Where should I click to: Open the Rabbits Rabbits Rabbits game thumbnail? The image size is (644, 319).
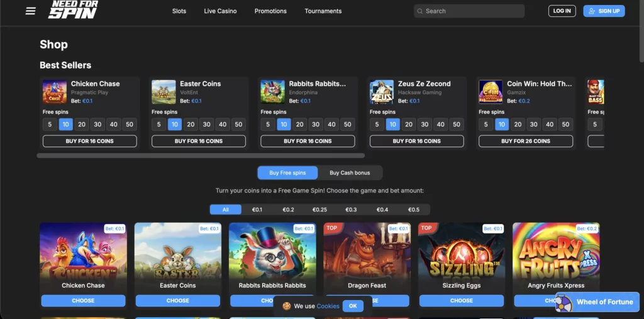click(272, 253)
